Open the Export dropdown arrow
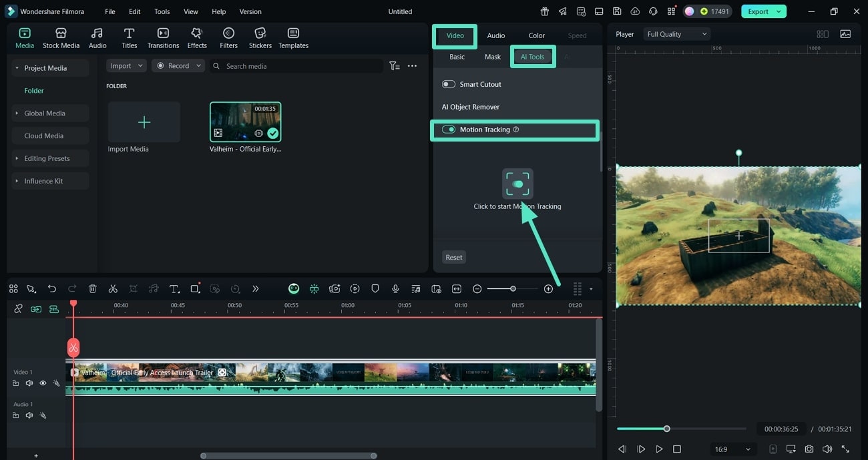Image resolution: width=868 pixels, height=460 pixels. (x=779, y=11)
